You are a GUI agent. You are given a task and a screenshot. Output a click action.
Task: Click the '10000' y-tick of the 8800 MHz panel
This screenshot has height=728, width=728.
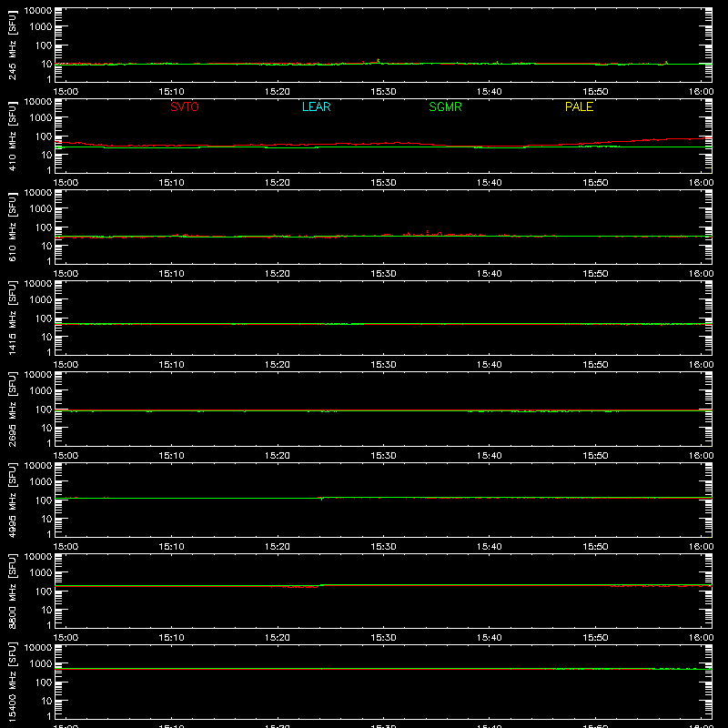(38, 557)
